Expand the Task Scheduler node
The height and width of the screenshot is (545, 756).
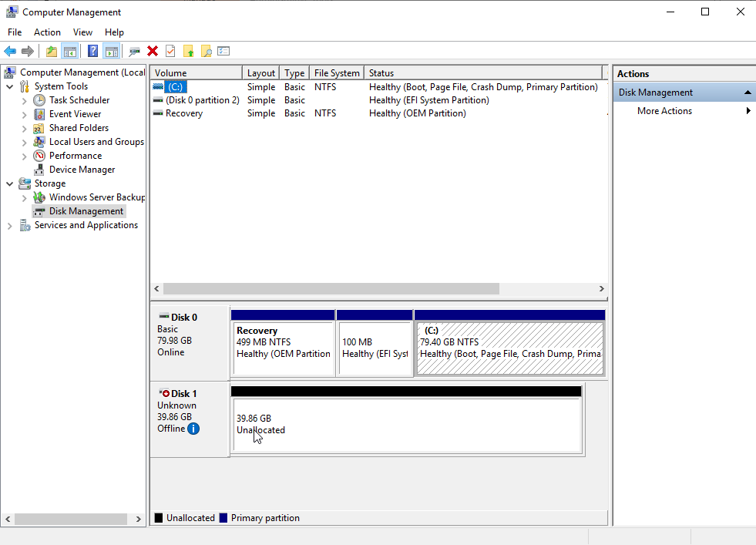(24, 101)
